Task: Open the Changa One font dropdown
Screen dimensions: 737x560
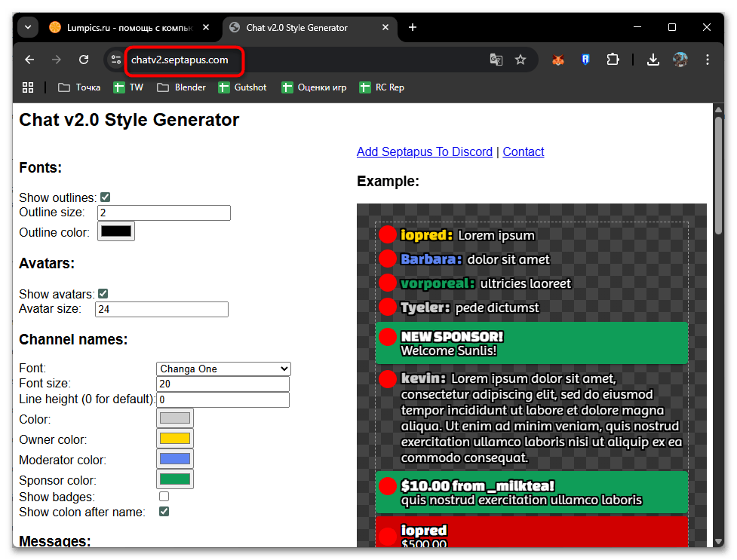Action: tap(223, 369)
